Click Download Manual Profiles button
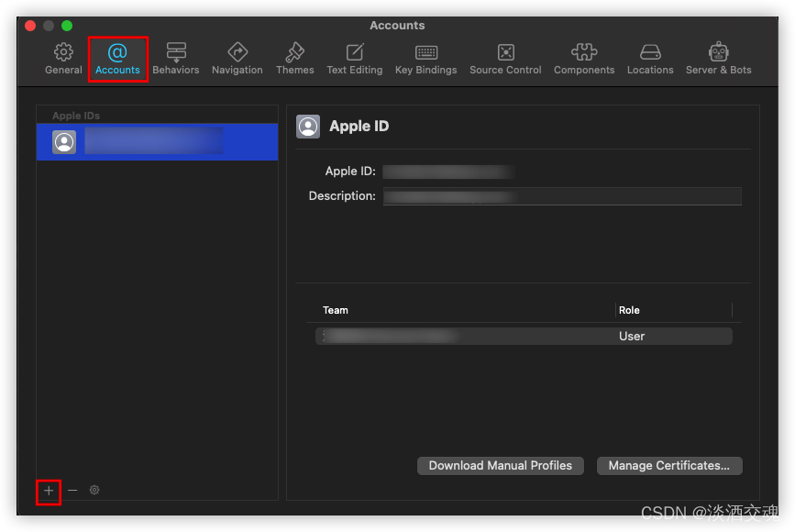 (x=501, y=466)
